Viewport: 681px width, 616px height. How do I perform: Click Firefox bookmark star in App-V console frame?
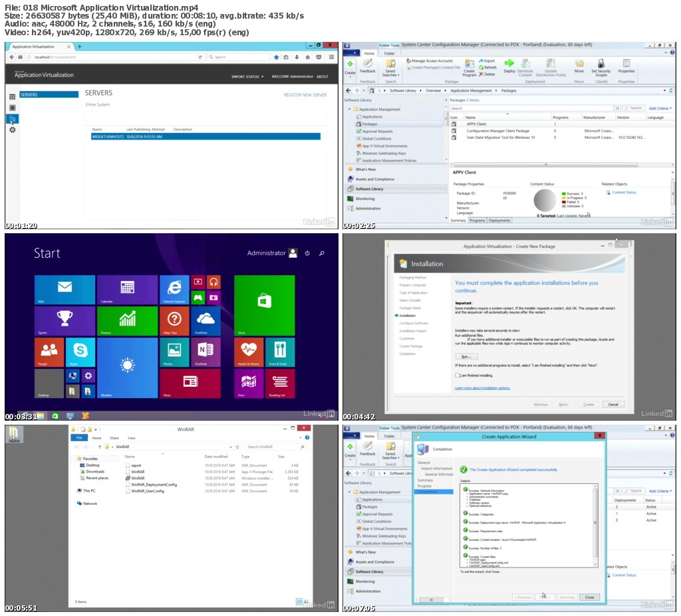click(x=276, y=57)
